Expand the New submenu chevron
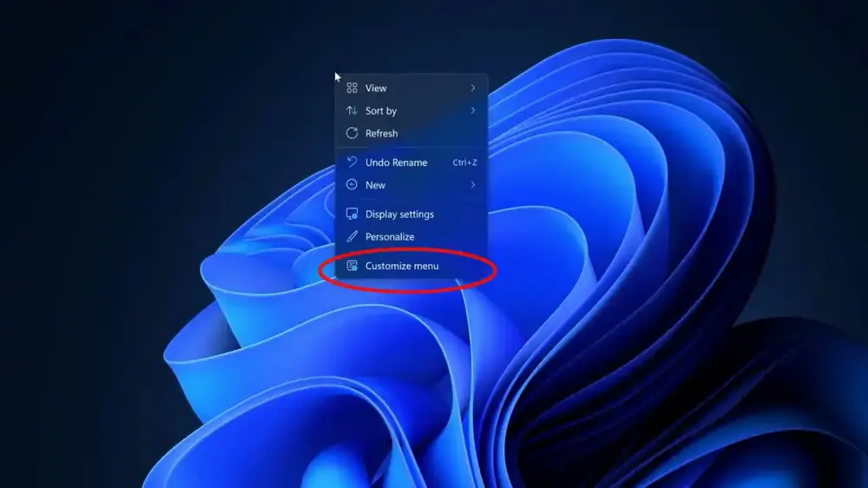Image resolution: width=868 pixels, height=488 pixels. click(473, 185)
